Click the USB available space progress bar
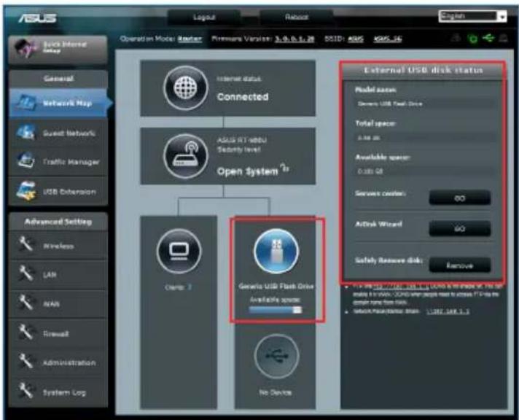The width and height of the screenshot is (519, 420). click(276, 310)
